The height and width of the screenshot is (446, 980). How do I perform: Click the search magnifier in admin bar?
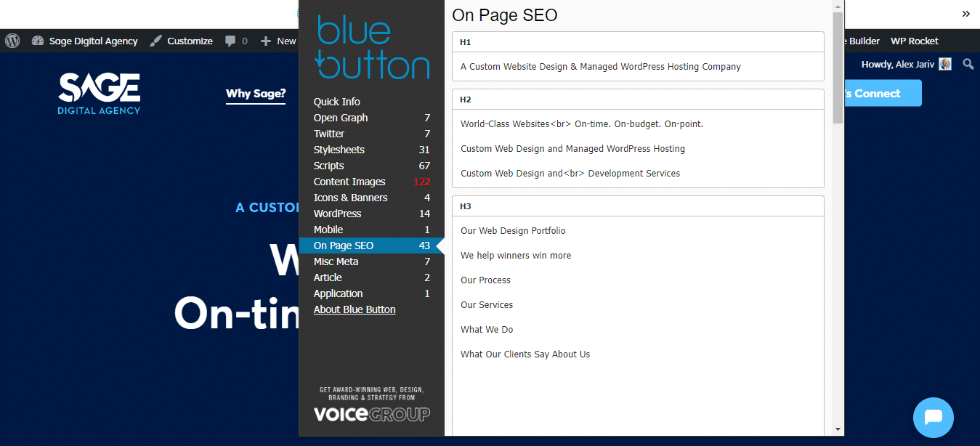click(968, 64)
